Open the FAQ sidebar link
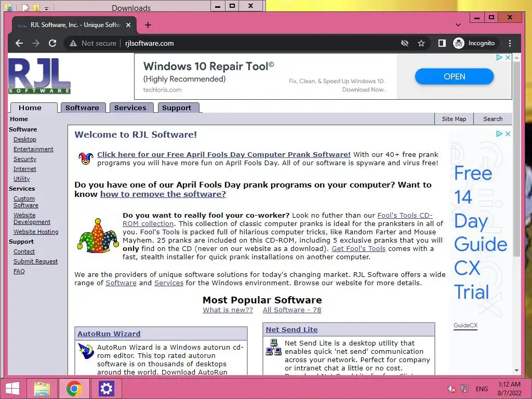532x399 pixels. tap(19, 271)
